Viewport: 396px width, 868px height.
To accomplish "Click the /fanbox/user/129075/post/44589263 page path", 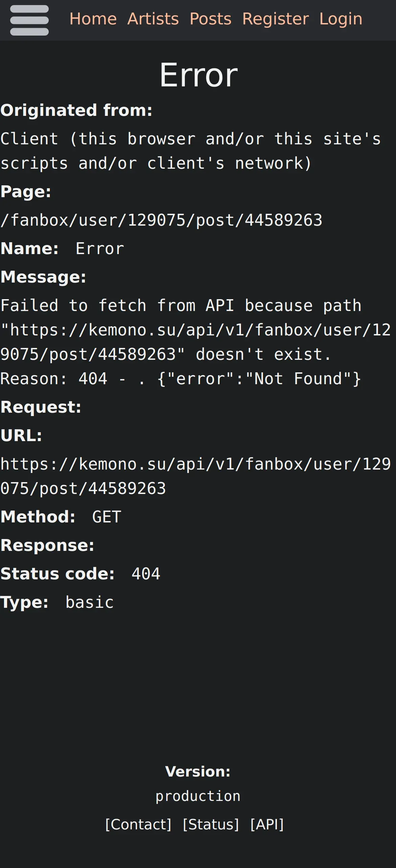I will [161, 220].
